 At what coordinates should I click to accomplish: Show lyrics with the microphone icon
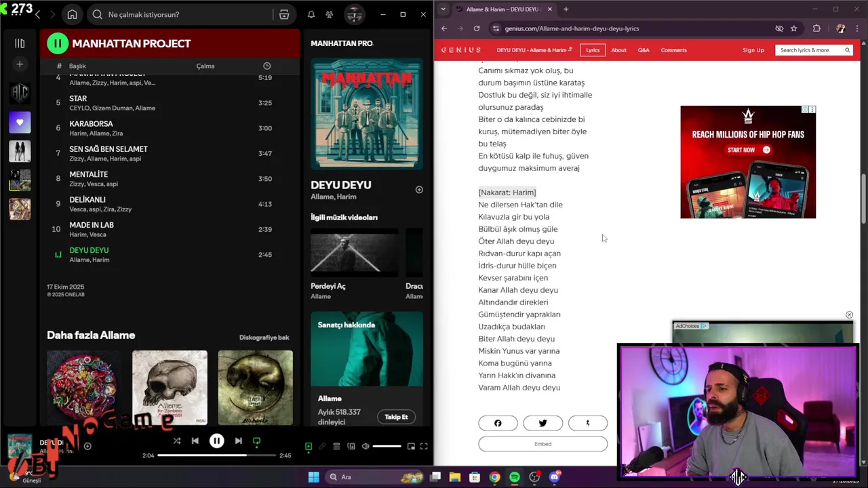323,446
